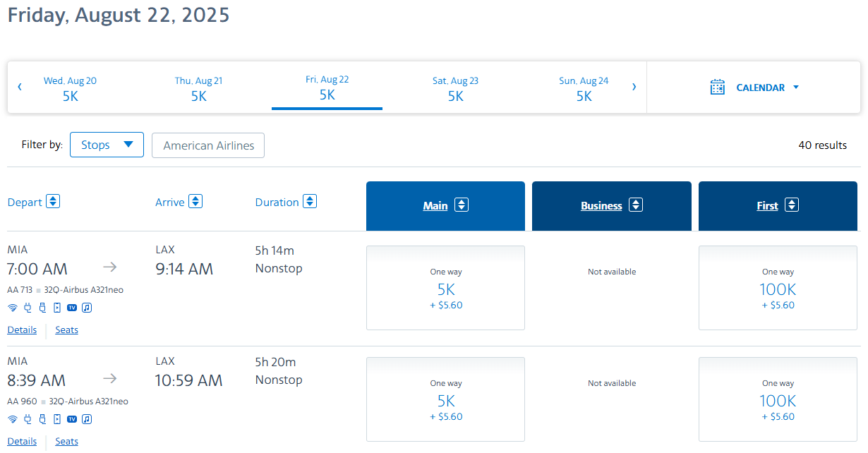The width and height of the screenshot is (868, 453).
Task: Switch to the Thu, Aug 21 date tab
Action: click(198, 87)
